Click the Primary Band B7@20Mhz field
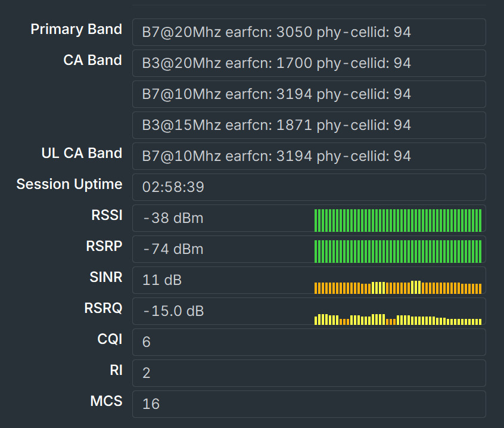 [x=309, y=32]
